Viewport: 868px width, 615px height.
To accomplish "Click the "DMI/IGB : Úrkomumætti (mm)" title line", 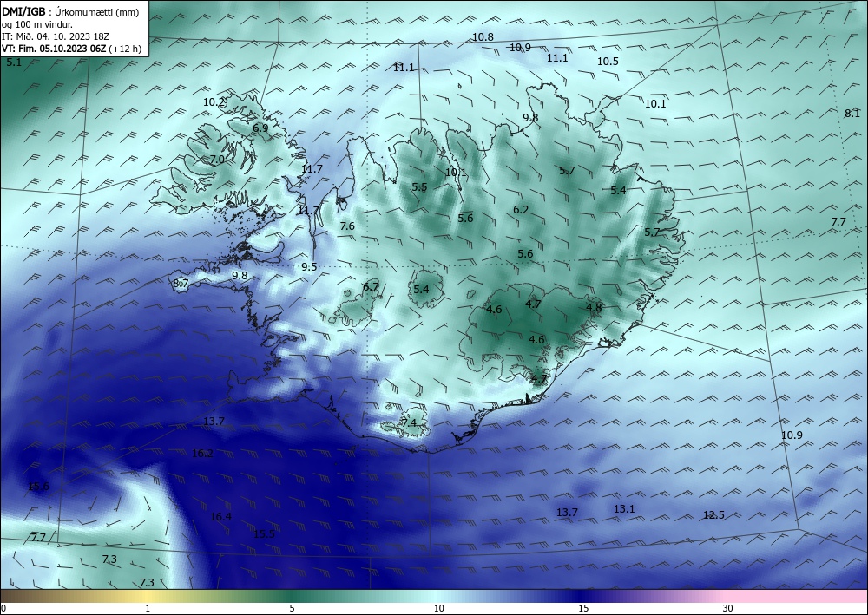I will pos(70,12).
